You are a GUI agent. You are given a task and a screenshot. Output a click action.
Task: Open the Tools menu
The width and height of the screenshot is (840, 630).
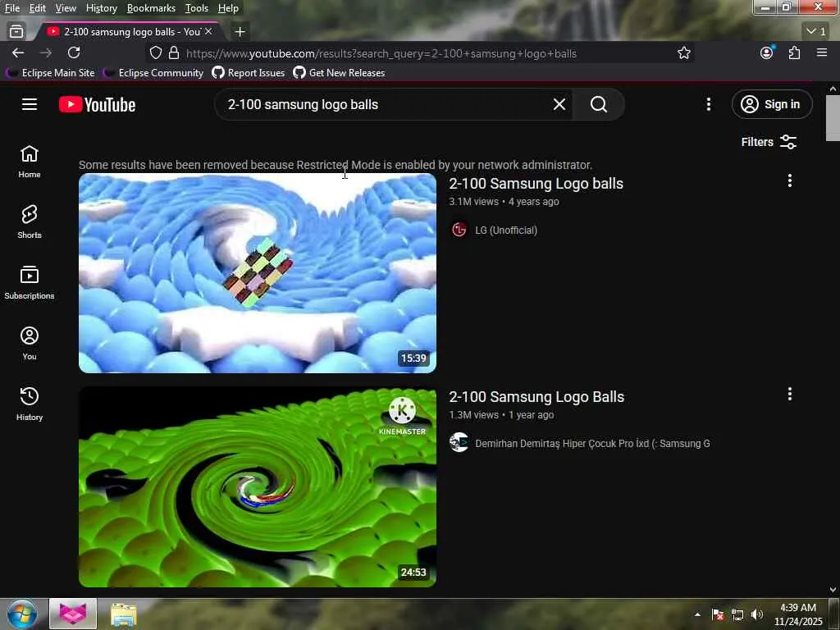pyautogui.click(x=196, y=8)
